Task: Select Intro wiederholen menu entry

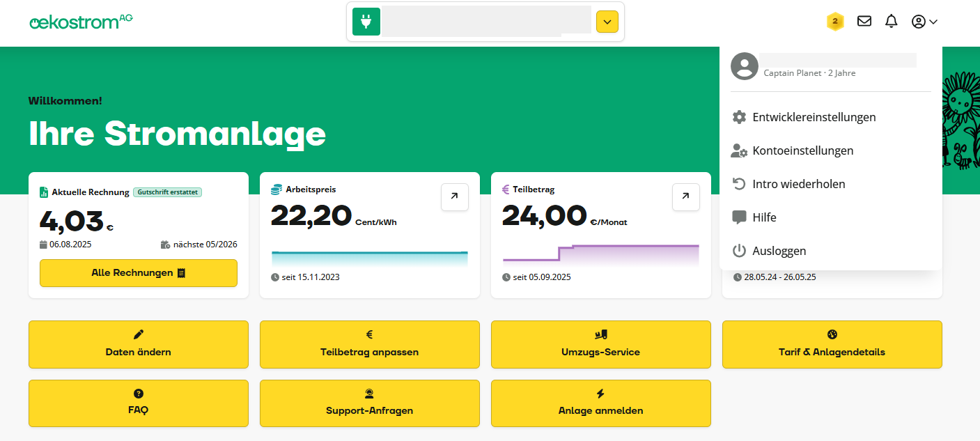Action: (x=831, y=184)
